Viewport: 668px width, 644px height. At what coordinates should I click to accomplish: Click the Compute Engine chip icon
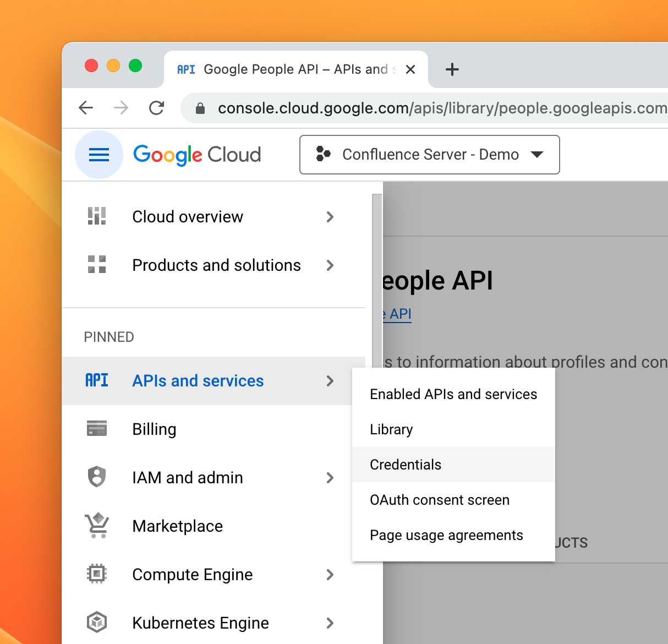97,574
